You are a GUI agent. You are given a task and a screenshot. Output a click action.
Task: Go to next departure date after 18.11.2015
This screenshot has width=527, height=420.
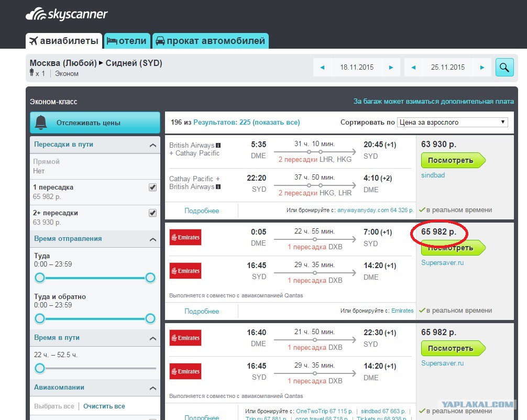click(x=391, y=67)
